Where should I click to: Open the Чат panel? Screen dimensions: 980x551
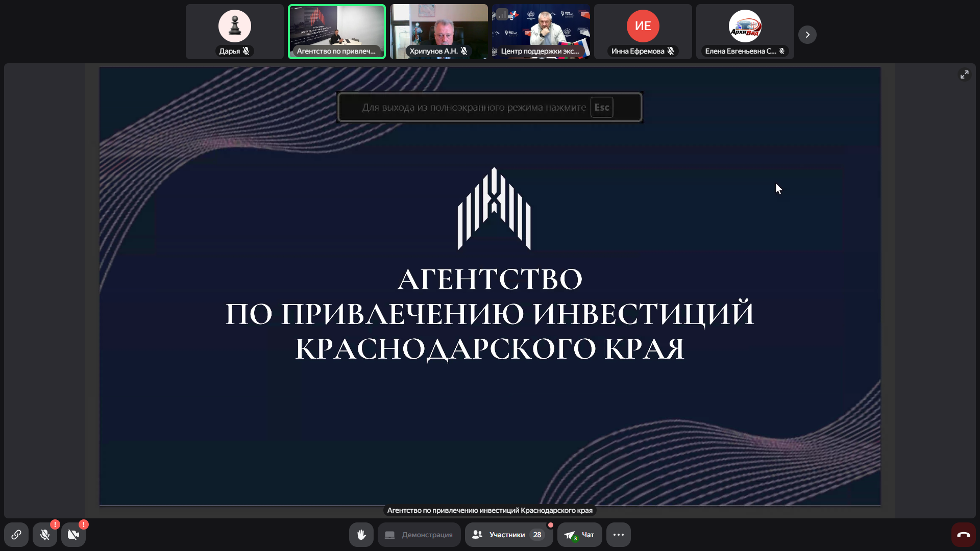point(580,535)
